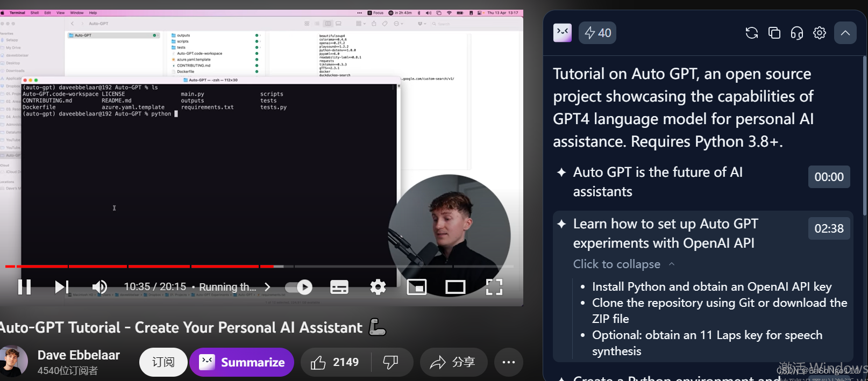This screenshot has width=868, height=381.
Task: Click 'Optional: obtain an 11 Laps key' bullet
Action: [x=707, y=343]
